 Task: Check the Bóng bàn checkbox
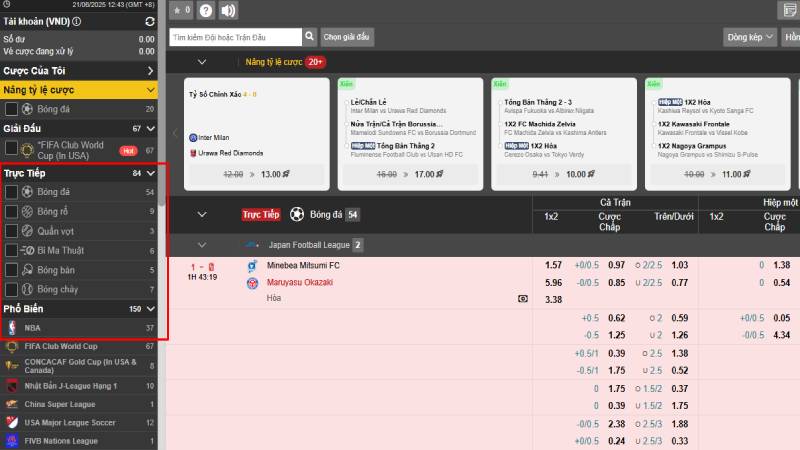point(11,270)
